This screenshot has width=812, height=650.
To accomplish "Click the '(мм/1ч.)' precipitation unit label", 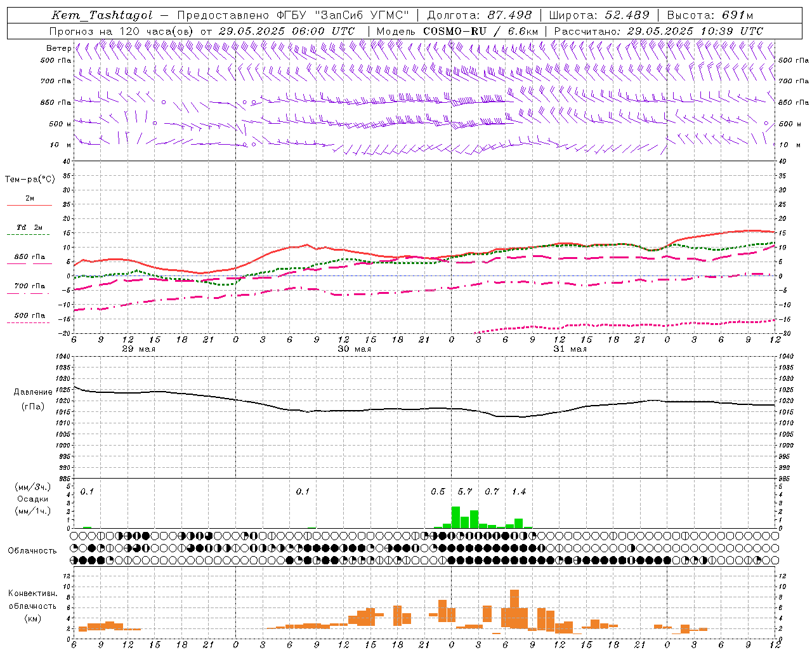I will (32, 511).
